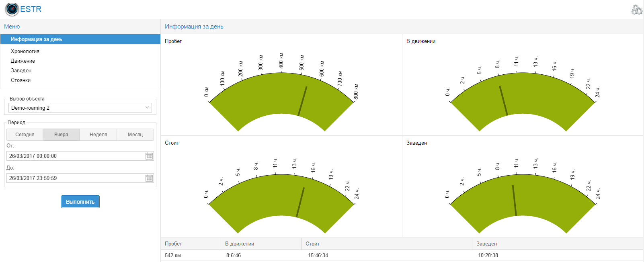
Task: Click the Пробег gauge needle
Action: [302, 101]
